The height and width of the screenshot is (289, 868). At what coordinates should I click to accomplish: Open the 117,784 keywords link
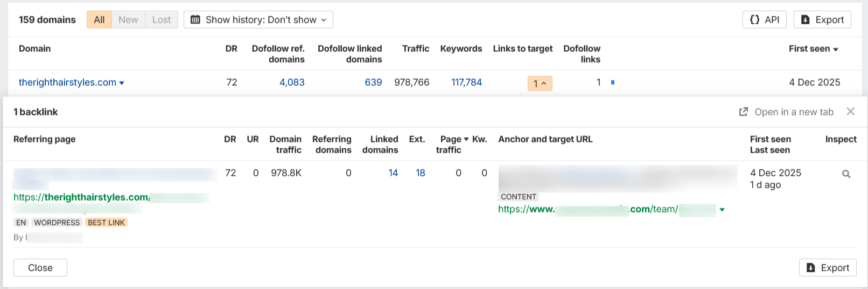tap(466, 82)
